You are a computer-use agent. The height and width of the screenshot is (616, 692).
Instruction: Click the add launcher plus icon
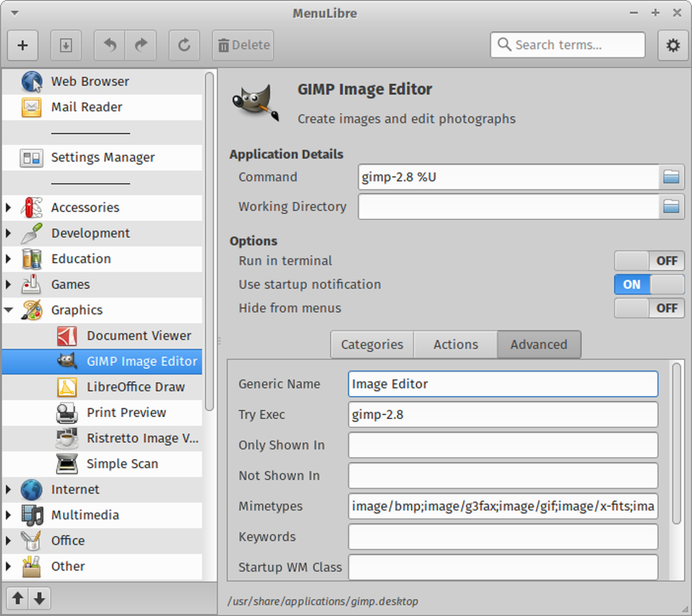point(22,45)
